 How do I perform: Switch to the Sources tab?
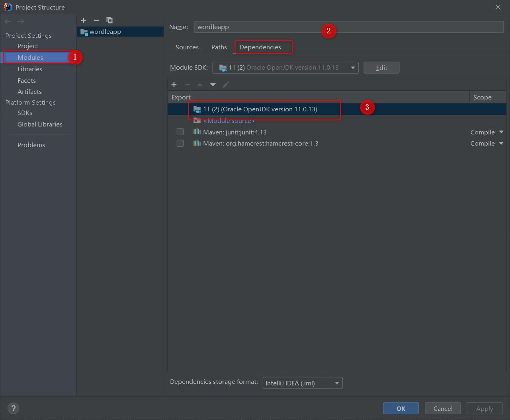[187, 47]
